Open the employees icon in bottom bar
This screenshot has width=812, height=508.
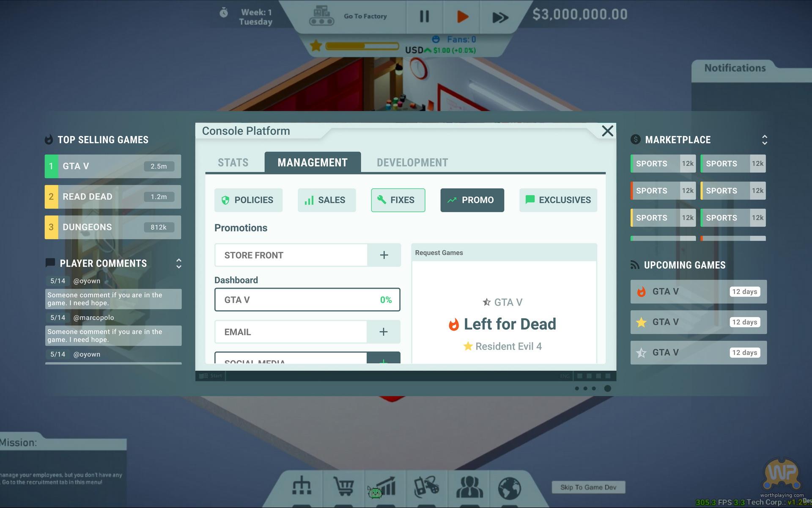pos(469,487)
